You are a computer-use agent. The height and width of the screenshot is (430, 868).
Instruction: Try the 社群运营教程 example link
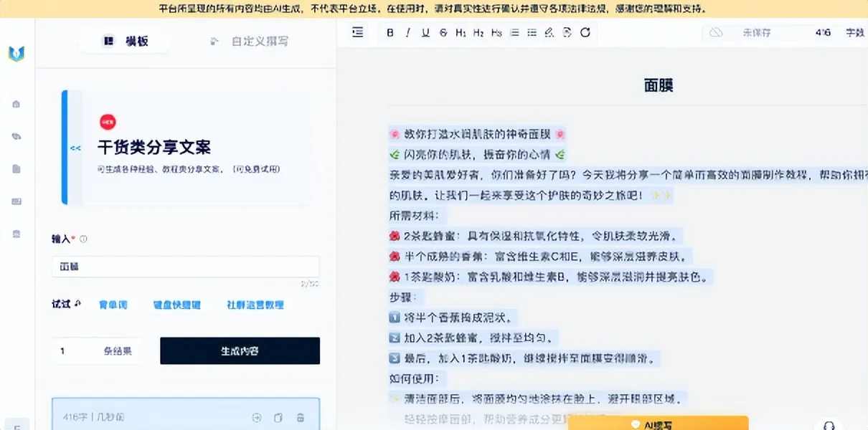coord(255,305)
